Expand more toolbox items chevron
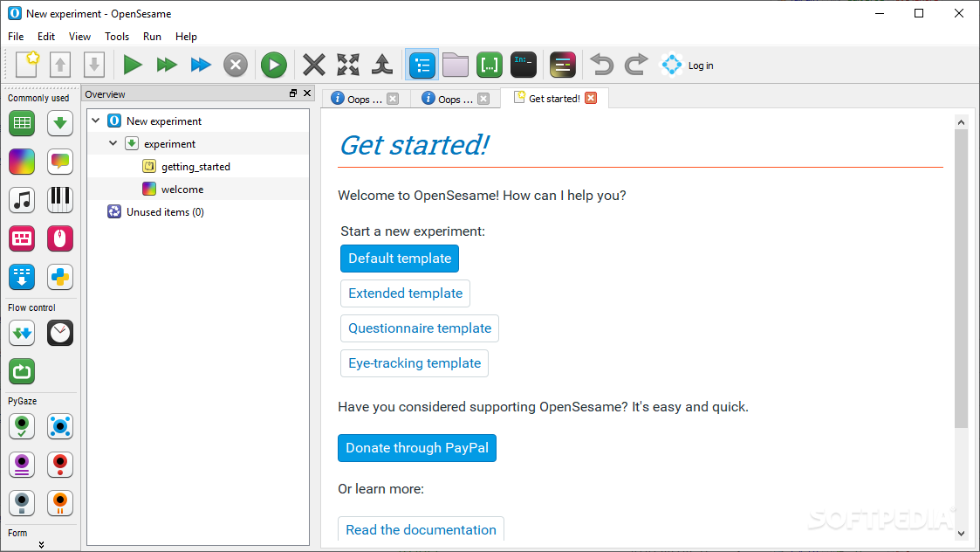This screenshot has width=980, height=552. [x=41, y=544]
